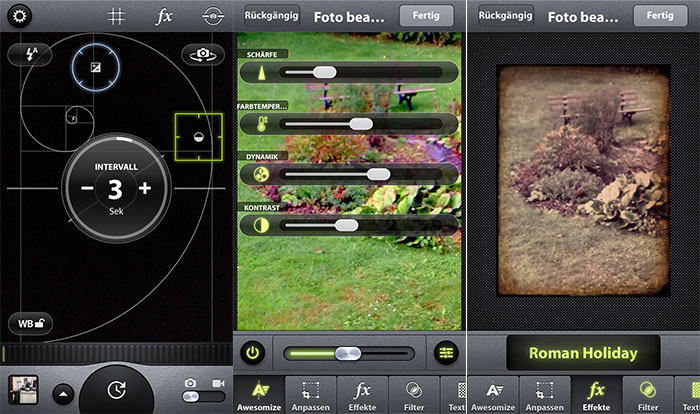Select video camera mode icon
The width and height of the screenshot is (700, 414).
(218, 383)
